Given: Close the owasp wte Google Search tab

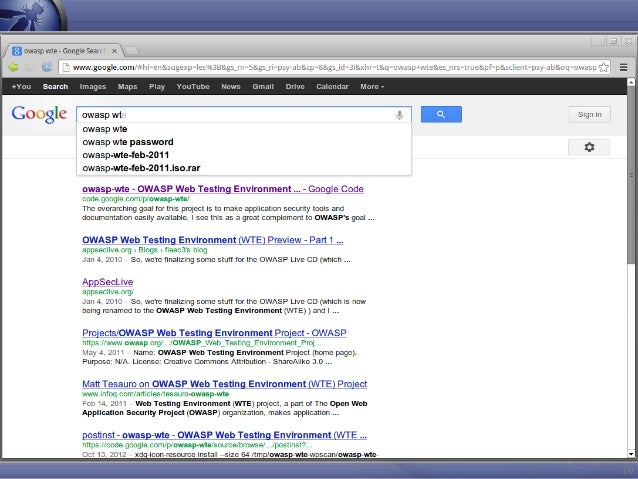Looking at the screenshot, I should click(x=114, y=51).
